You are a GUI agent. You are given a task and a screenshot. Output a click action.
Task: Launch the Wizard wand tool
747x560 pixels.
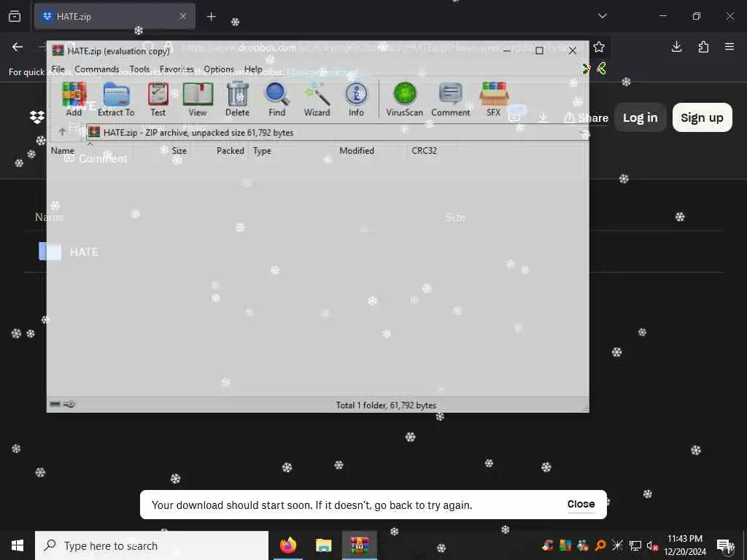(x=317, y=99)
